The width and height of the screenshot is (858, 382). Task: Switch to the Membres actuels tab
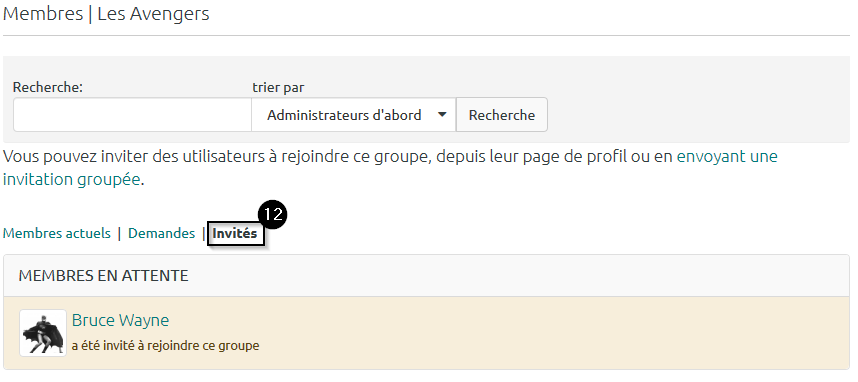point(56,233)
